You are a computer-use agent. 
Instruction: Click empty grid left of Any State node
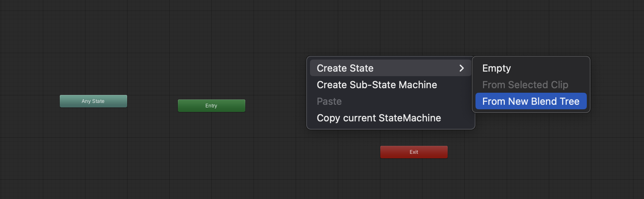(x=30, y=101)
